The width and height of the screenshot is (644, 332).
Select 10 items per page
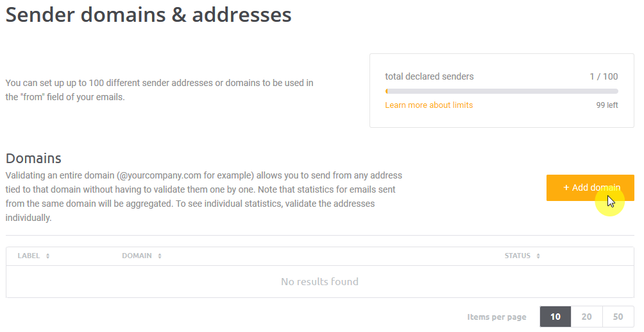(555, 317)
